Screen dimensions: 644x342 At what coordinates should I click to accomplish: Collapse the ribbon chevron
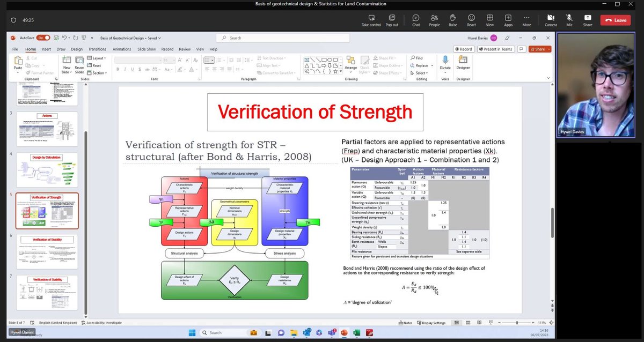point(548,78)
